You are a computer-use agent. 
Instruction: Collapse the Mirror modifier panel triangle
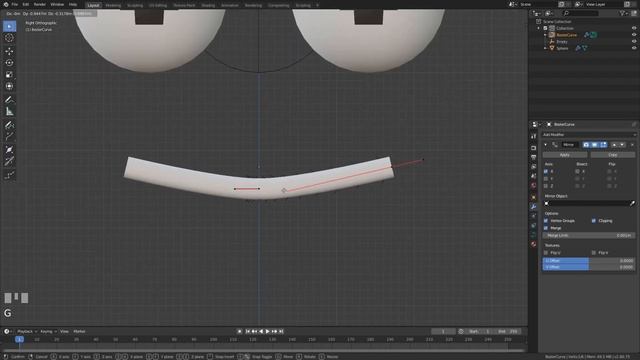click(545, 144)
